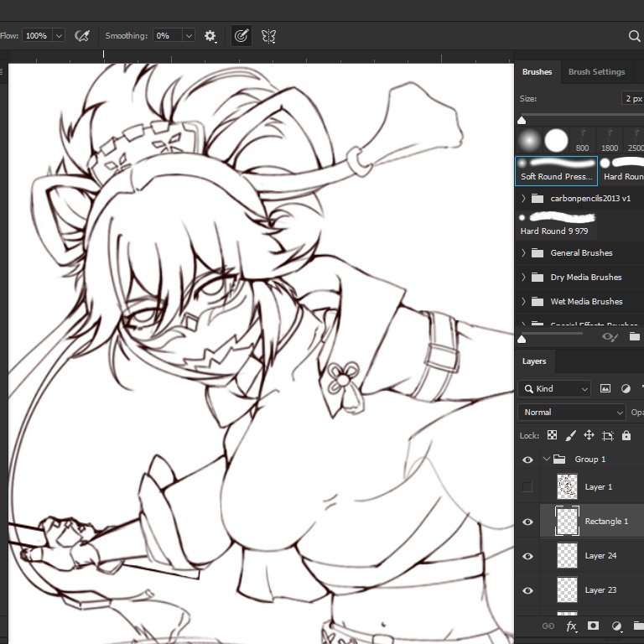
Task: Select Soft Round Pressure brush preset
Action: [x=557, y=171]
